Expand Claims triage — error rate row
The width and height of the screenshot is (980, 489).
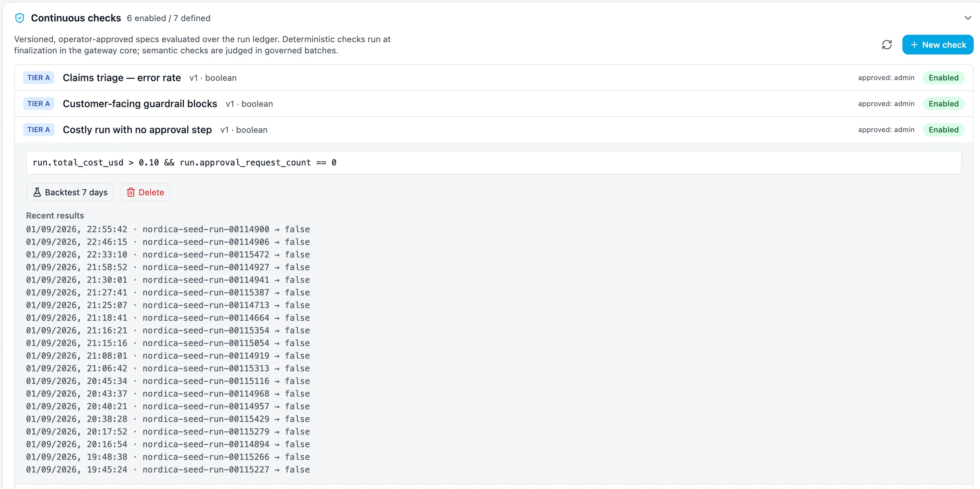494,78
